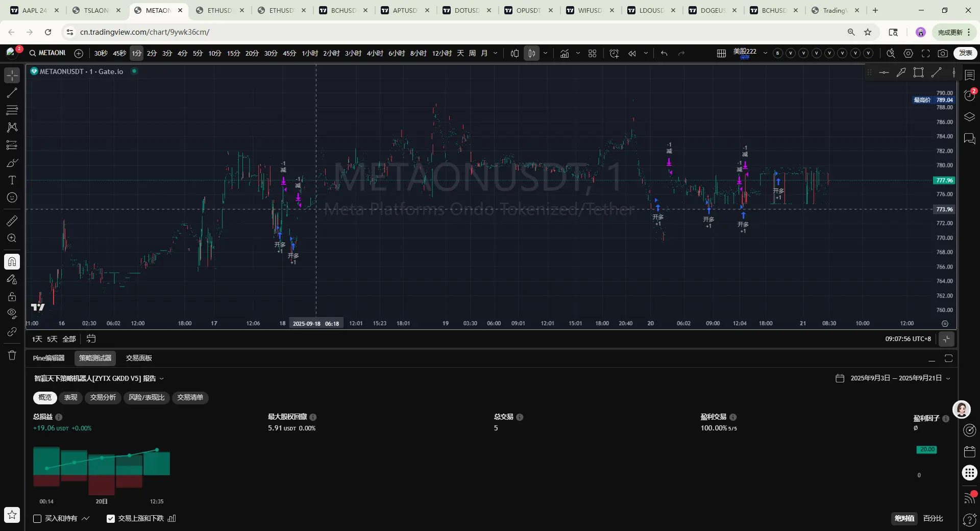Image resolution: width=980 pixels, height=531 pixels.
Task: Toggle hide all drawings eye icon
Action: point(12,313)
